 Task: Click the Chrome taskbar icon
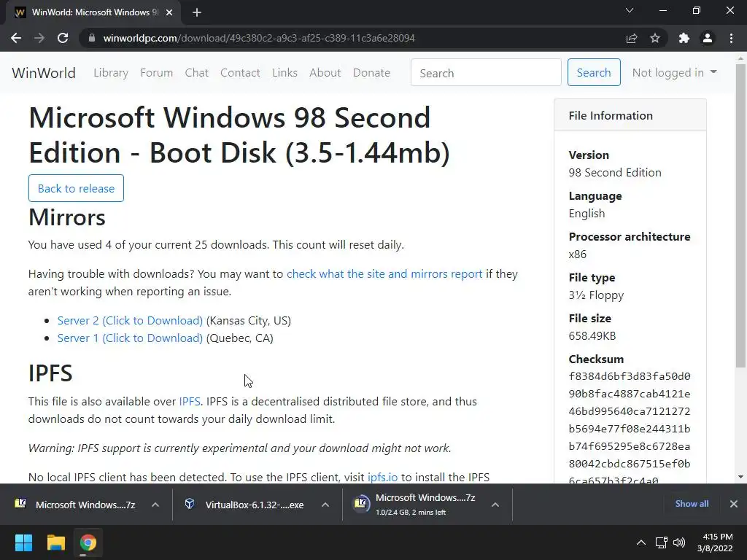coord(88,542)
